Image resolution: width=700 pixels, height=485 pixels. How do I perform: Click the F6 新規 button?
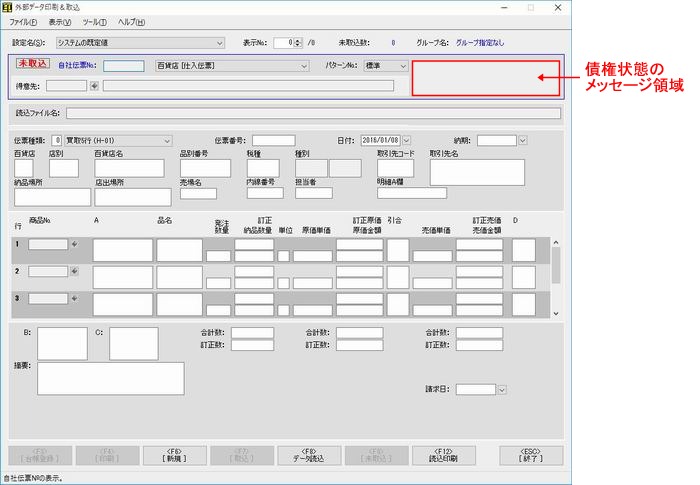pos(175,455)
